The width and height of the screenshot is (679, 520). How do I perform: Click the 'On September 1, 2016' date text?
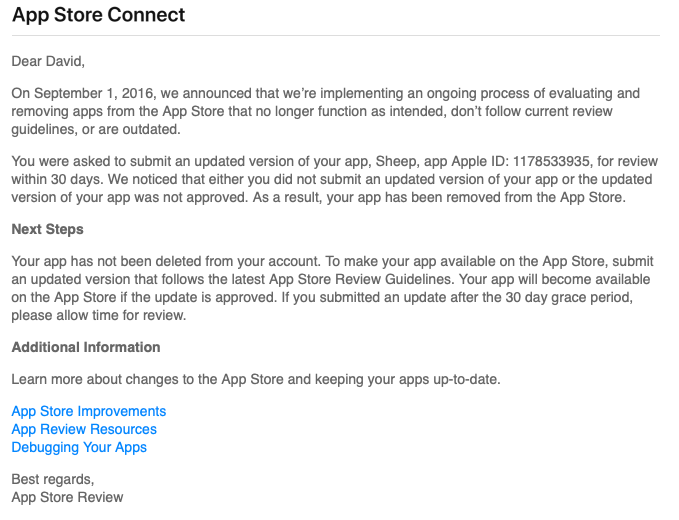click(82, 93)
